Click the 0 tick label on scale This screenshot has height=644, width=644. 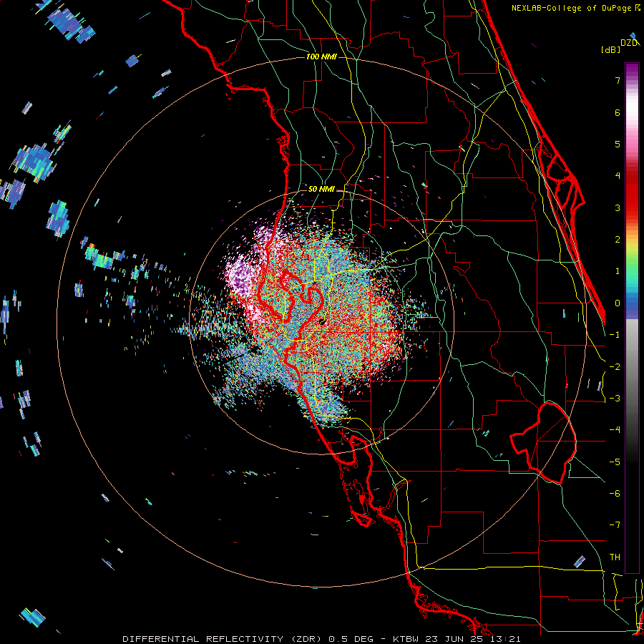[618, 303]
